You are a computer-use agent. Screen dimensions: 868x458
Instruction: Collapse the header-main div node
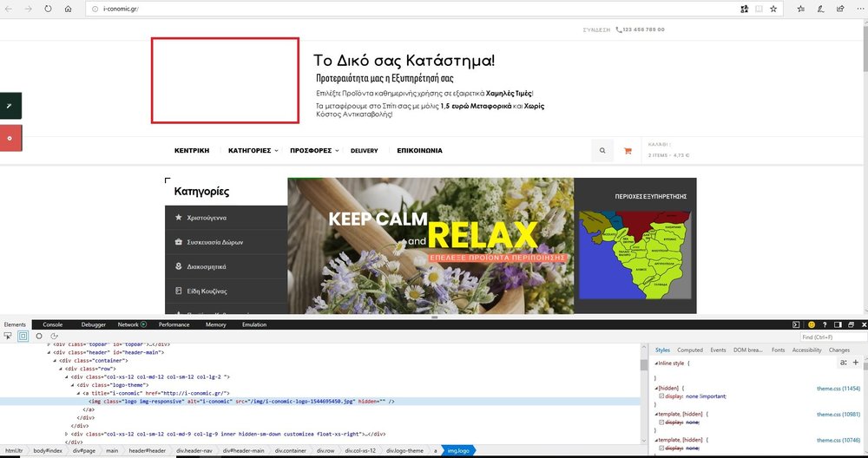(49, 352)
